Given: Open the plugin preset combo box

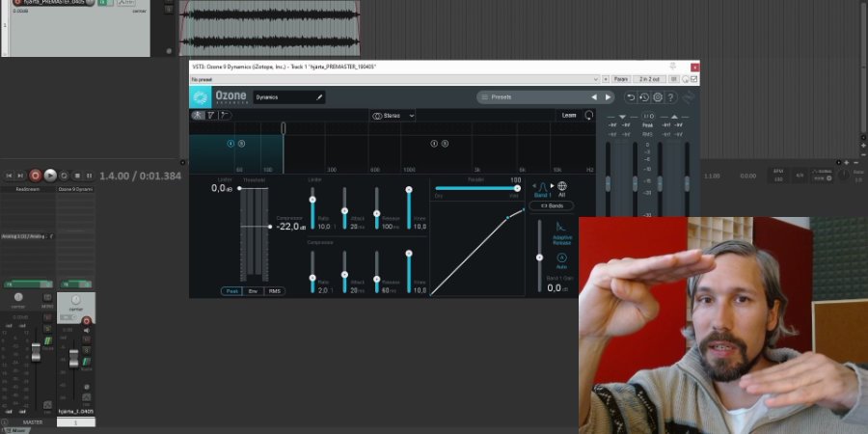Looking at the screenshot, I should tap(394, 79).
